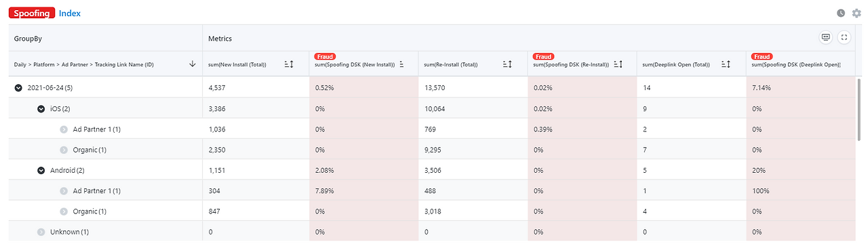
Task: Click the Fraud badge above Deeplink Open
Action: [x=763, y=56]
